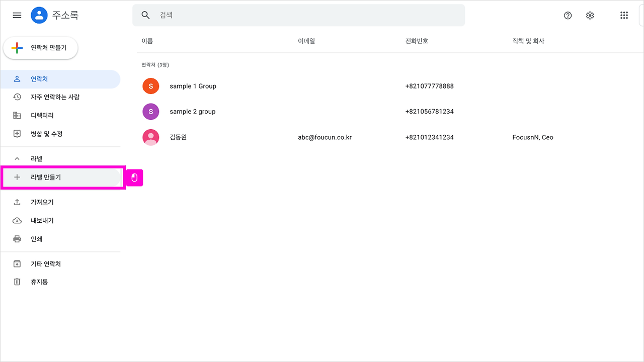Viewport: 644px width, 362px height.
Task: Click the 연락처 만들기 button
Action: 40,47
